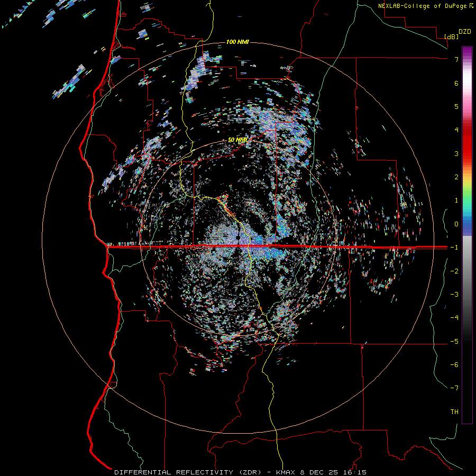Click the 4 value on color scale

(x=456, y=130)
